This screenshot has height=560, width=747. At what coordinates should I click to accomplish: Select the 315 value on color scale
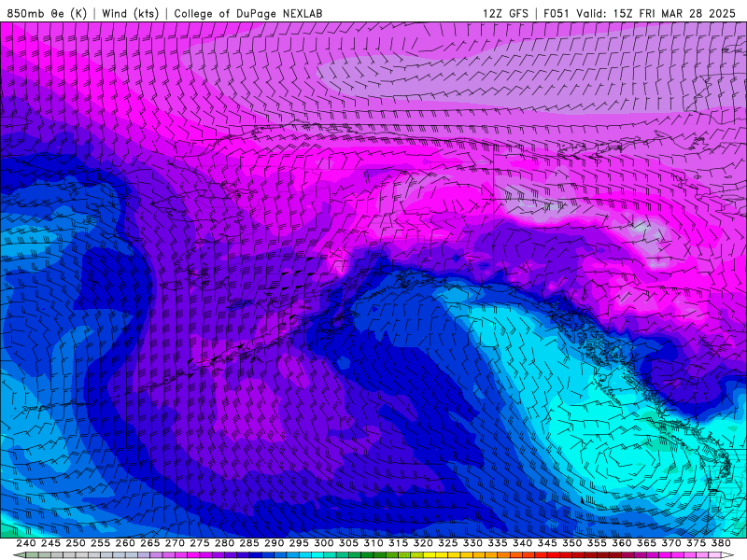[x=399, y=543]
